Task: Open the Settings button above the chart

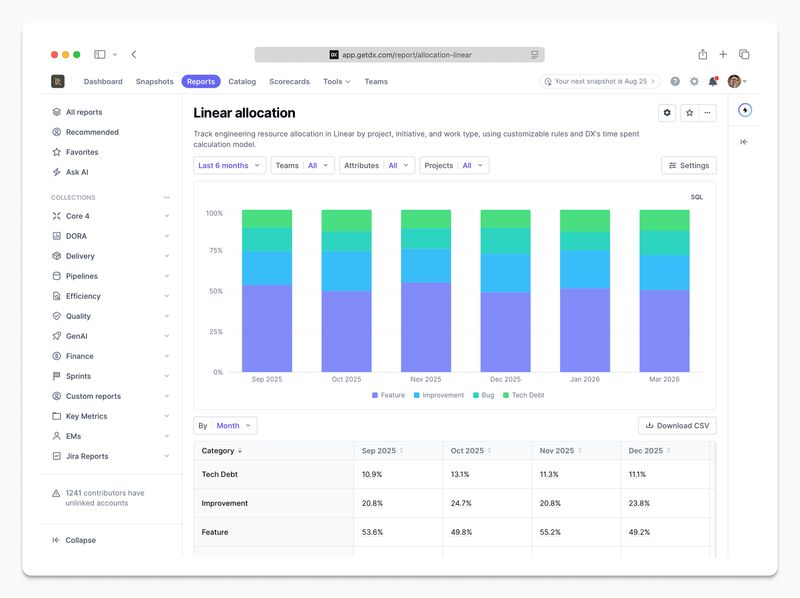Action: point(688,165)
